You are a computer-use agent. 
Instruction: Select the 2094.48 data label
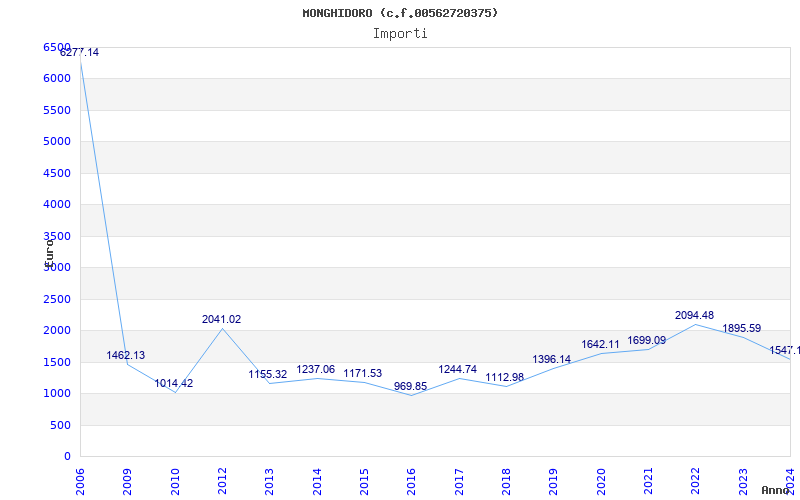(694, 315)
